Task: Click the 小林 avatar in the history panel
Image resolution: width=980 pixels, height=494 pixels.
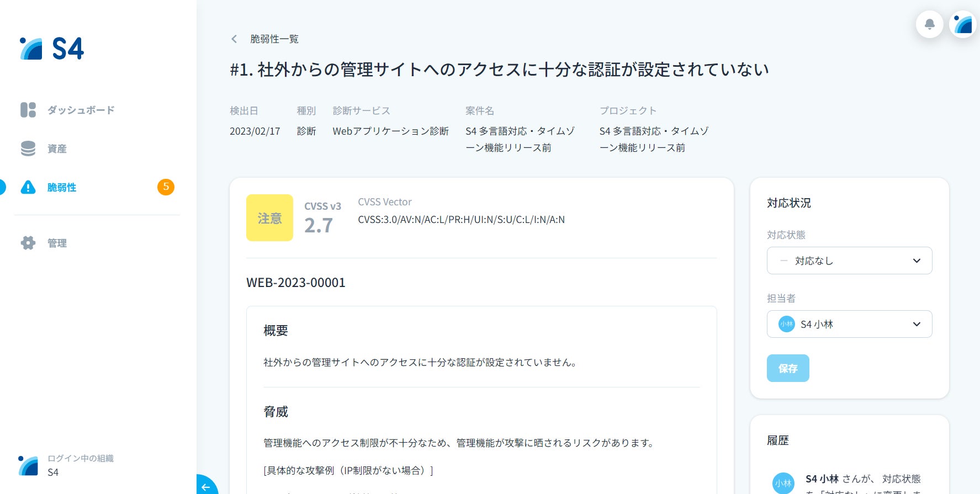Action: (x=783, y=483)
